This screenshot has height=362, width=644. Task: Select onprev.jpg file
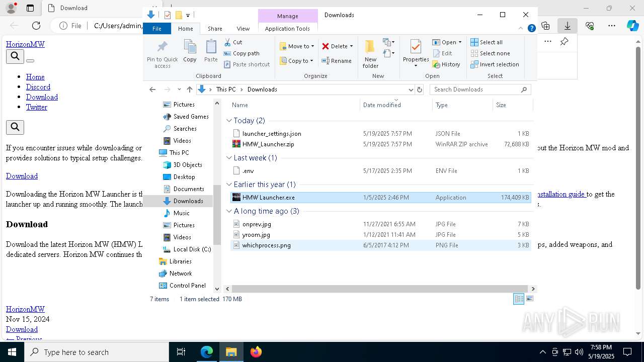[257, 224]
